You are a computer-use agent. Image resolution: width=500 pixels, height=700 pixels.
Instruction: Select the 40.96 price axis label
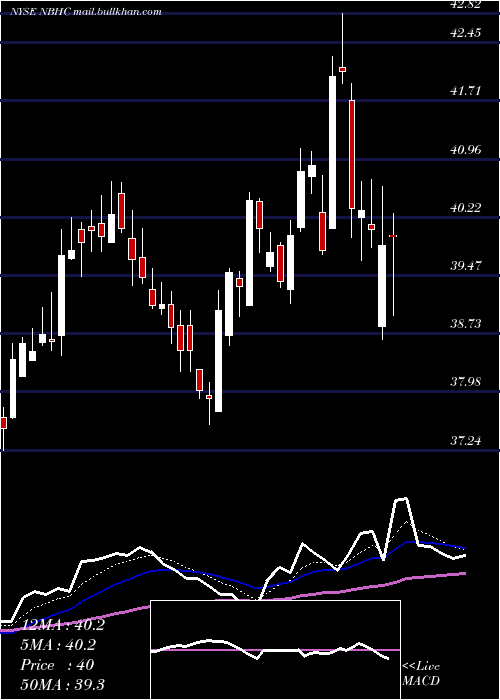click(x=466, y=150)
